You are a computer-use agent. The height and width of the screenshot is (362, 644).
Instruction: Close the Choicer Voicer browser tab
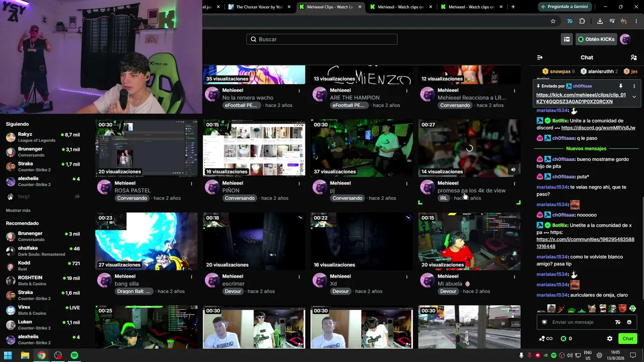point(289,7)
